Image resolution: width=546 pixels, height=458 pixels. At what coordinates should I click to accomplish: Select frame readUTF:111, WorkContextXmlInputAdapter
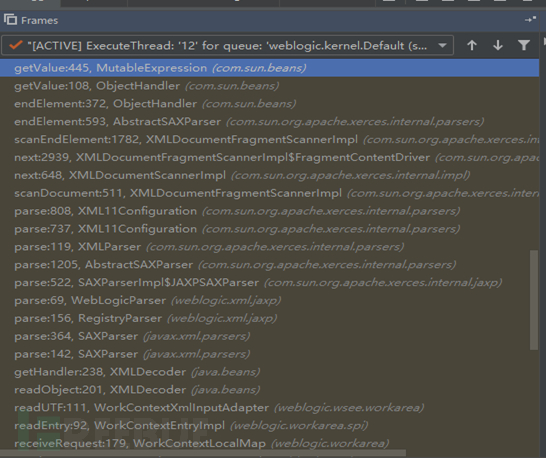[270, 407]
